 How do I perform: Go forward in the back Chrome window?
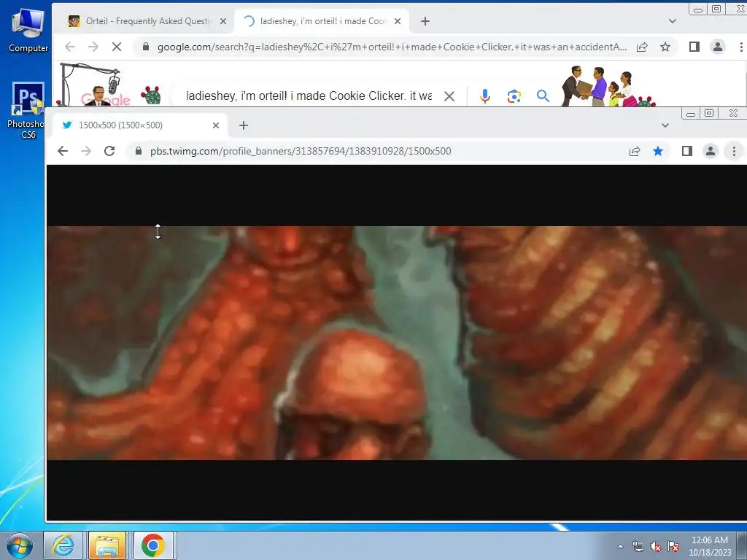[x=93, y=47]
